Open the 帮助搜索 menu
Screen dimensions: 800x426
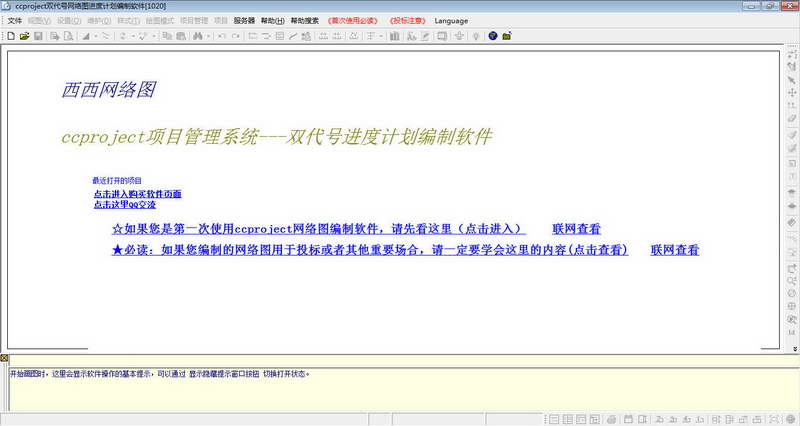point(305,21)
